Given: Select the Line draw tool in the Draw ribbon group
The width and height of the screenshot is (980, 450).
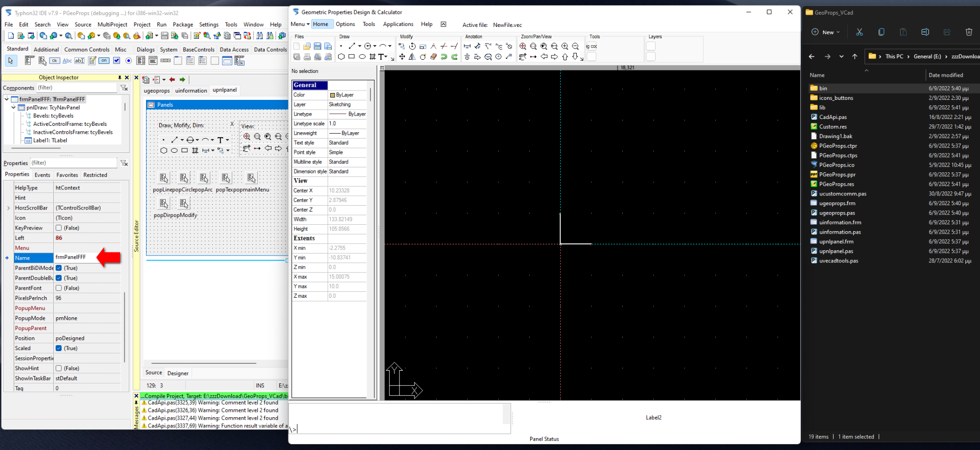Looking at the screenshot, I should (x=352, y=46).
